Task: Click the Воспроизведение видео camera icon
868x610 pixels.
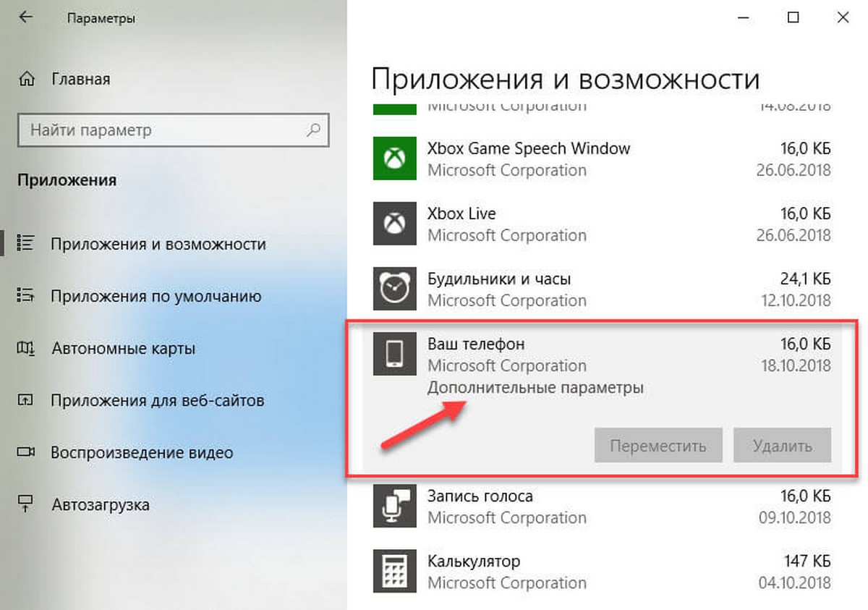Action: (x=27, y=453)
